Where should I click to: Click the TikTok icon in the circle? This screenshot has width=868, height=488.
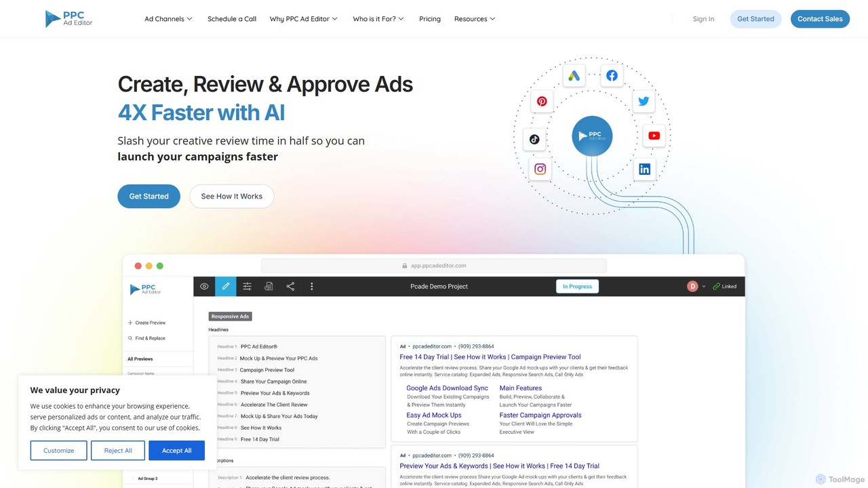pyautogui.click(x=535, y=139)
